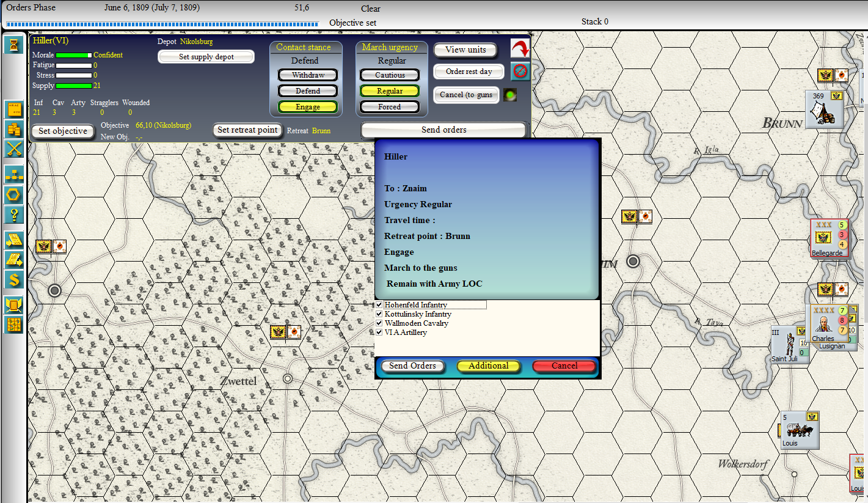Click the Znaim city circle on map
868x503 pixels.
pos(633,262)
